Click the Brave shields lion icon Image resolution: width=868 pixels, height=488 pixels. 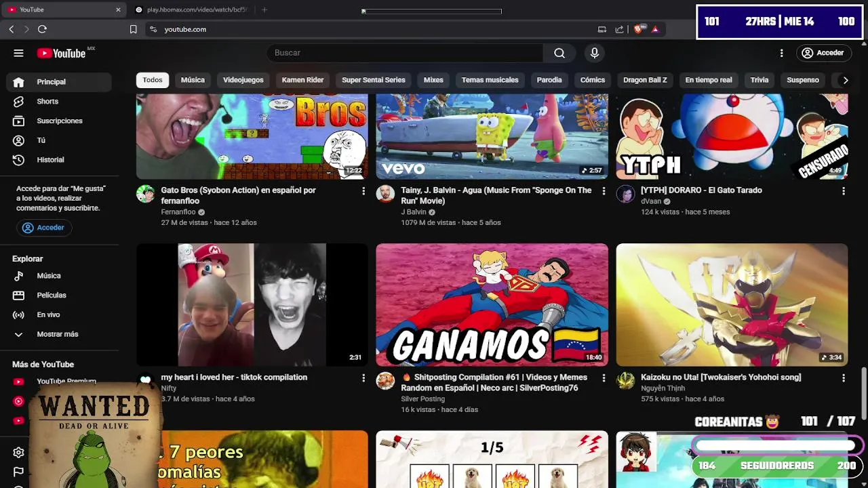coord(638,29)
